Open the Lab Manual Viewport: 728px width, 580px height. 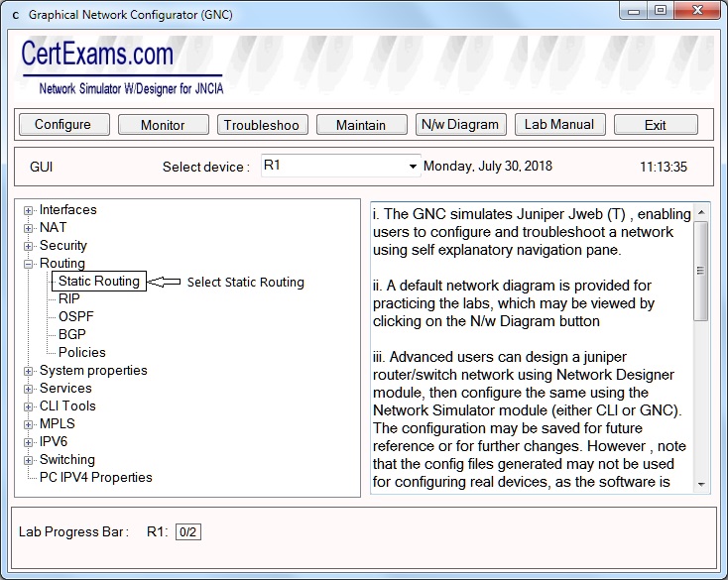559,124
